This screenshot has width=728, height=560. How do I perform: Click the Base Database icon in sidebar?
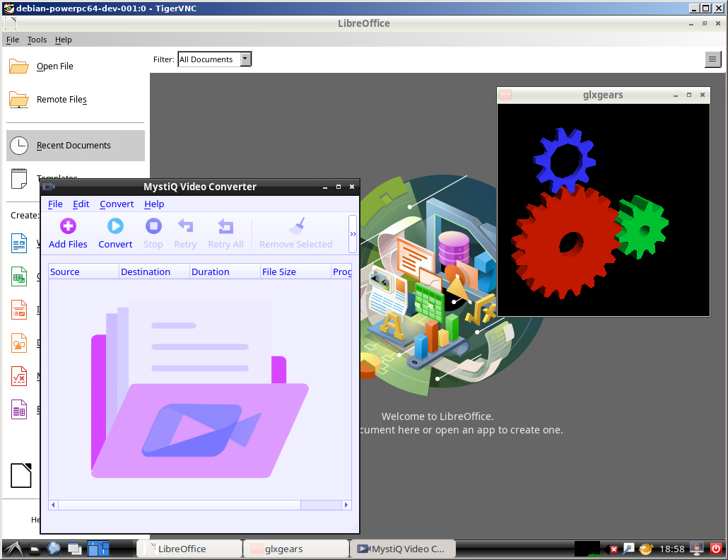pos(19,409)
